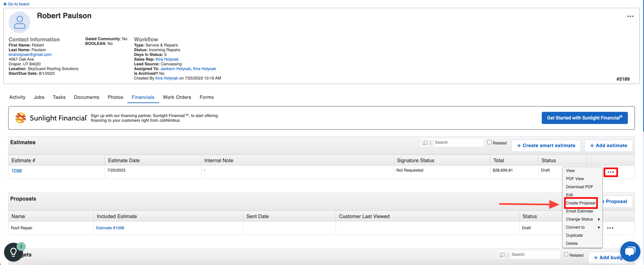Choose Download PDF in the estimate menu
This screenshot has width=644, height=265.
pos(579,187)
